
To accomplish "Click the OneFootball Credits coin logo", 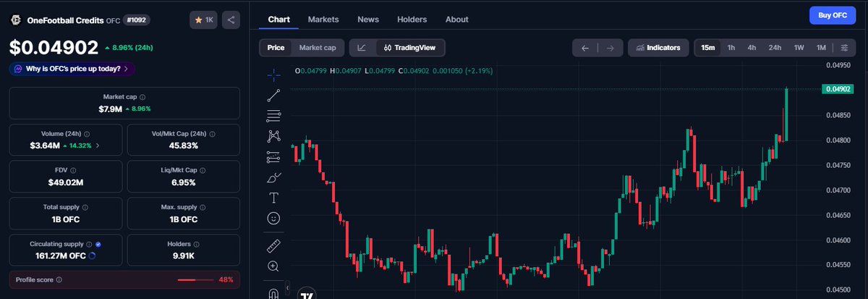I will pyautogui.click(x=15, y=20).
